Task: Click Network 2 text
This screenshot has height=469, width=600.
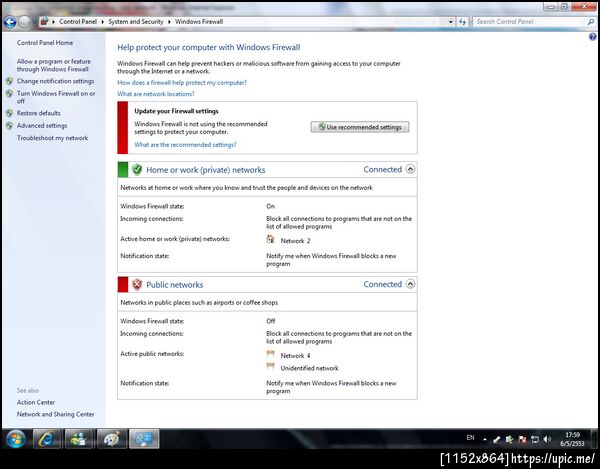Action: tap(295, 241)
